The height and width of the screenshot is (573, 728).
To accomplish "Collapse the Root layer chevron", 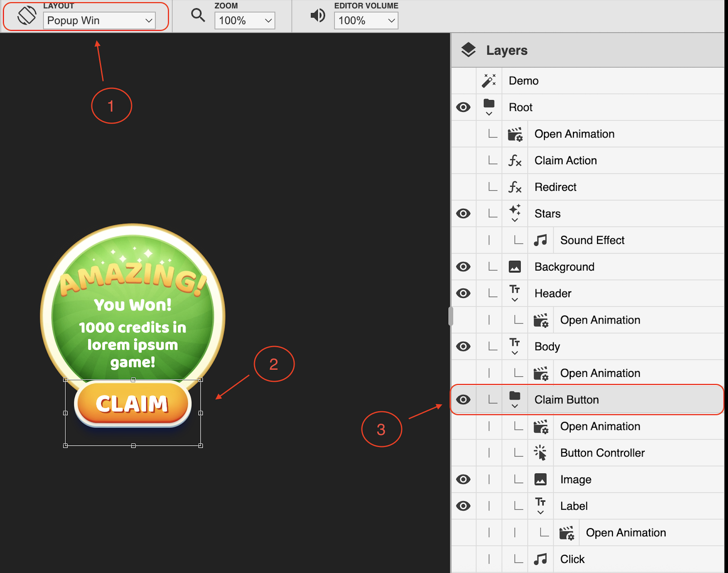I will point(489,114).
